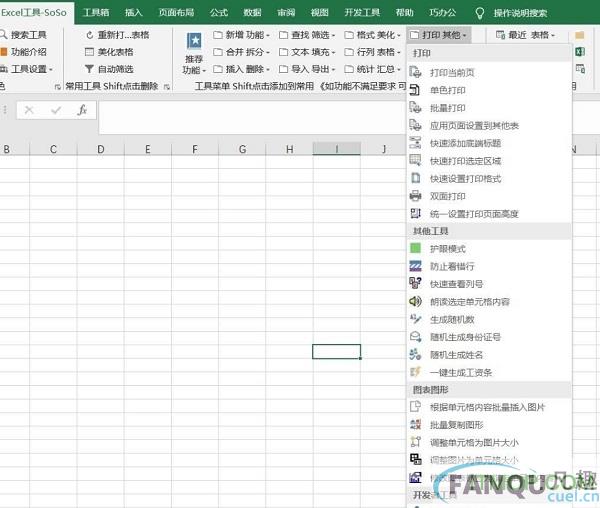Click the 调整单元格为图片大小 icon
The width and height of the screenshot is (600, 508).
click(x=415, y=442)
